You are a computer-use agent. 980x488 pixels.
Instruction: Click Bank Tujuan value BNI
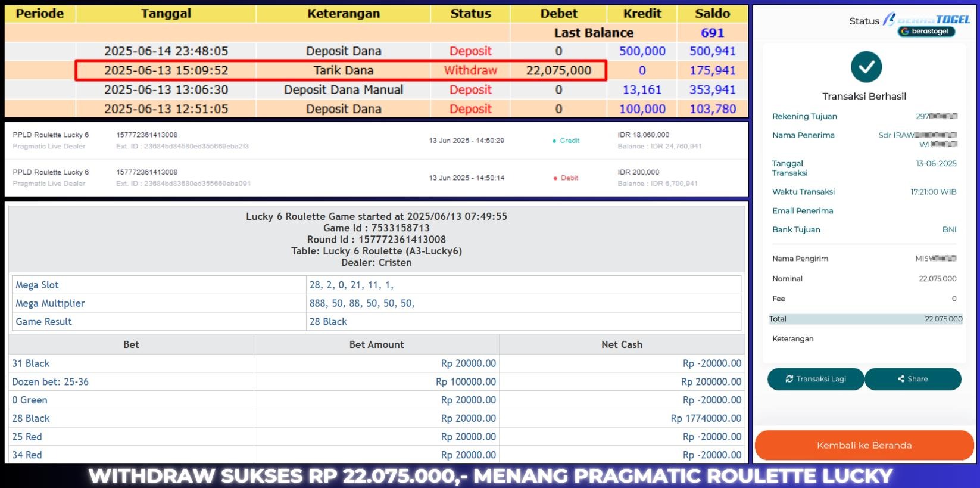[949, 229]
